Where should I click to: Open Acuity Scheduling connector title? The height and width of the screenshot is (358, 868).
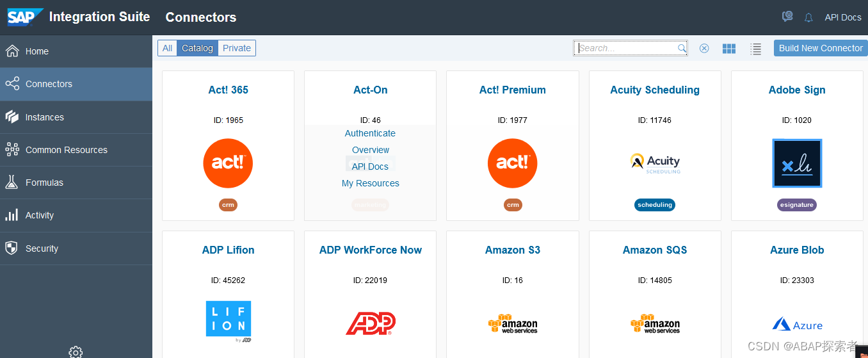coord(655,90)
